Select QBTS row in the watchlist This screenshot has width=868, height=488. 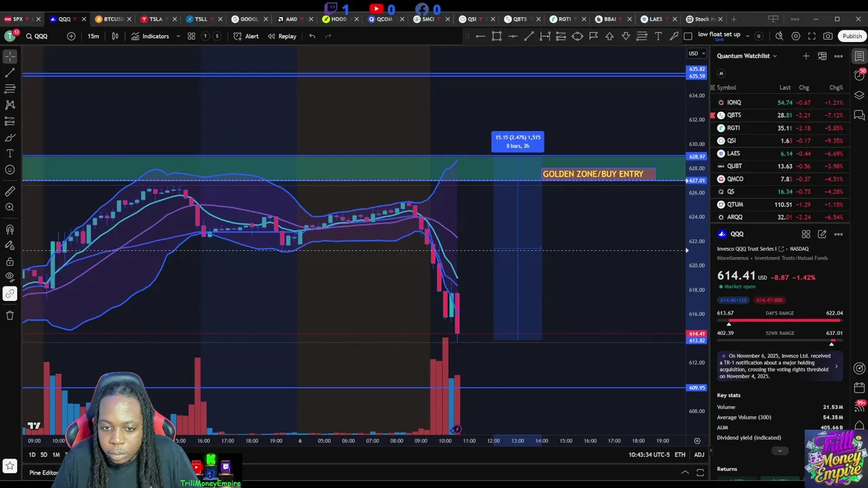click(x=778, y=115)
